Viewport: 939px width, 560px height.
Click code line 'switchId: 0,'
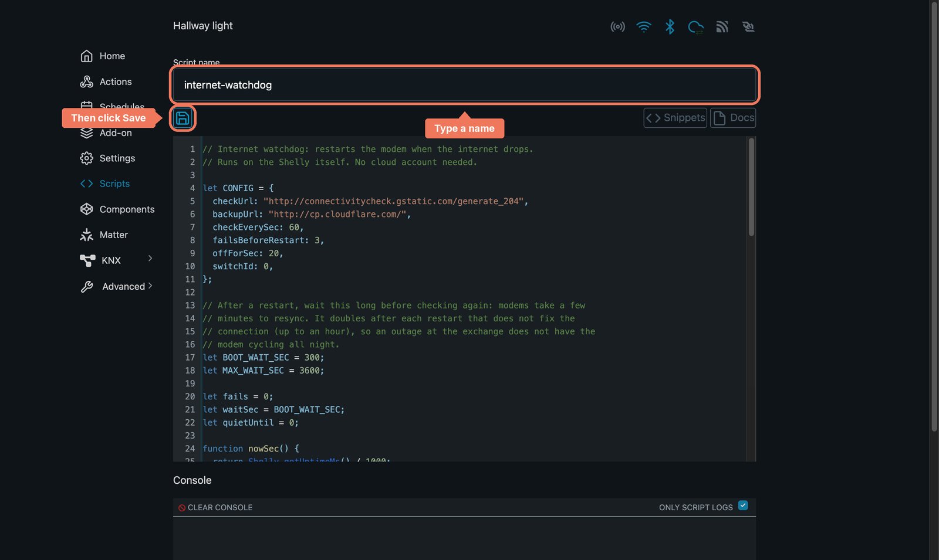[243, 266]
